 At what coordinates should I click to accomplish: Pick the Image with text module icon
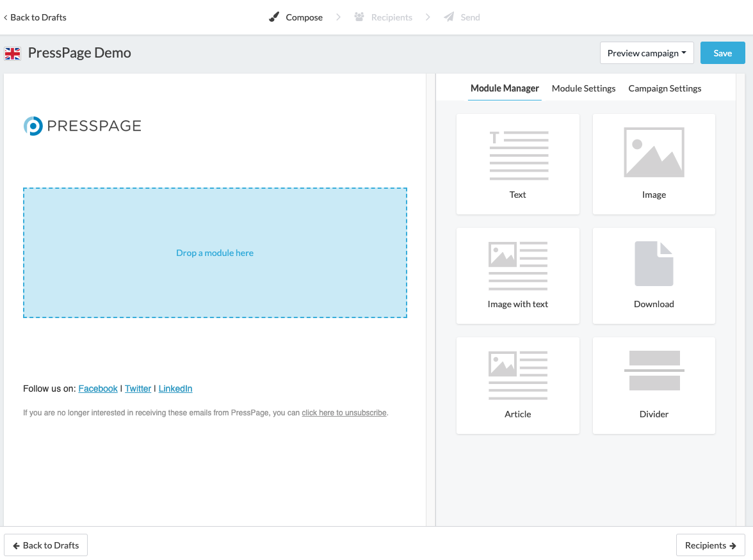(517, 266)
